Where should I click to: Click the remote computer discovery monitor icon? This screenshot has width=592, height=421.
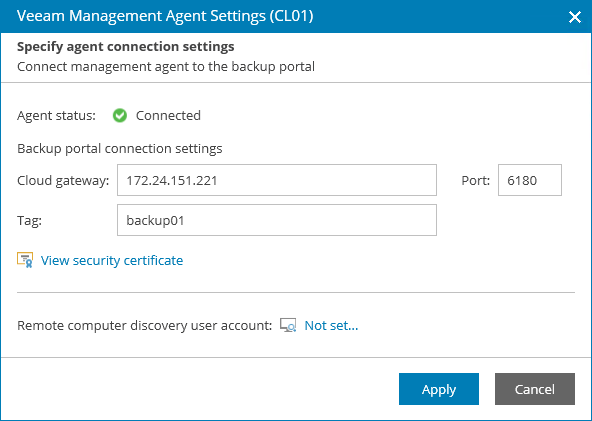click(x=288, y=325)
